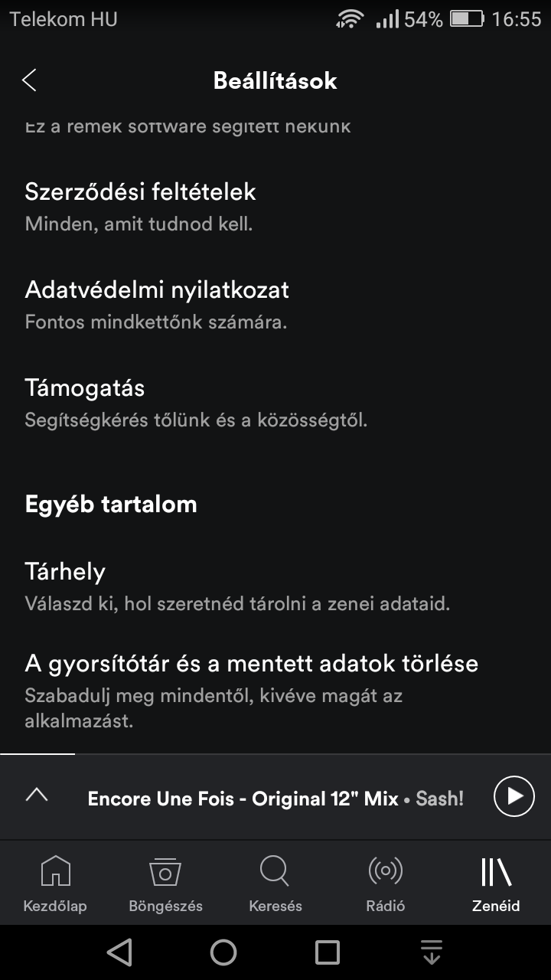Open the Támogatás support entry
The width and height of the screenshot is (551, 980).
85,401
